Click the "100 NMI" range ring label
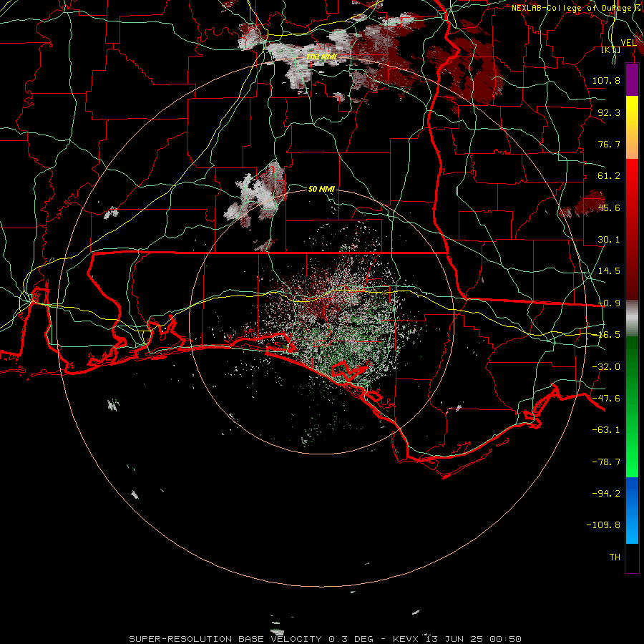The height and width of the screenshot is (644, 644). click(x=321, y=57)
